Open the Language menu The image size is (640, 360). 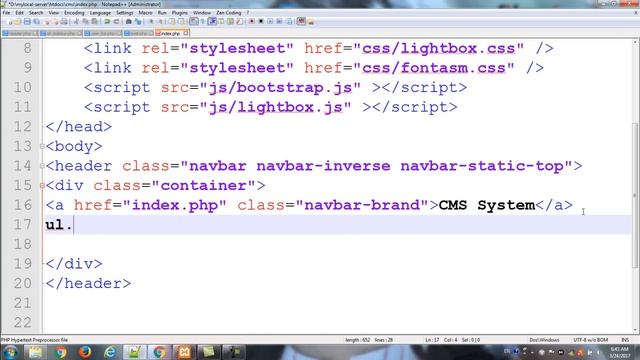[x=100, y=13]
